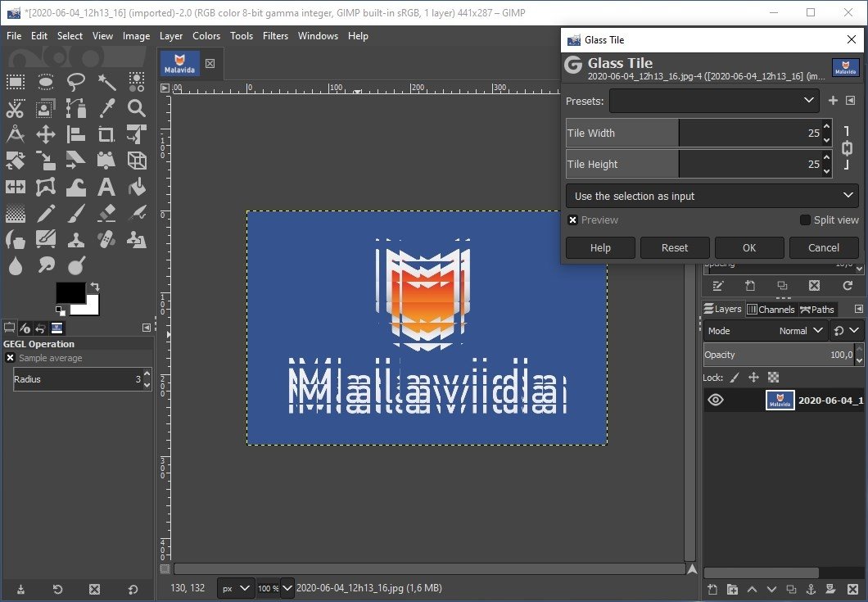Swap foreground and background colors

[95, 287]
